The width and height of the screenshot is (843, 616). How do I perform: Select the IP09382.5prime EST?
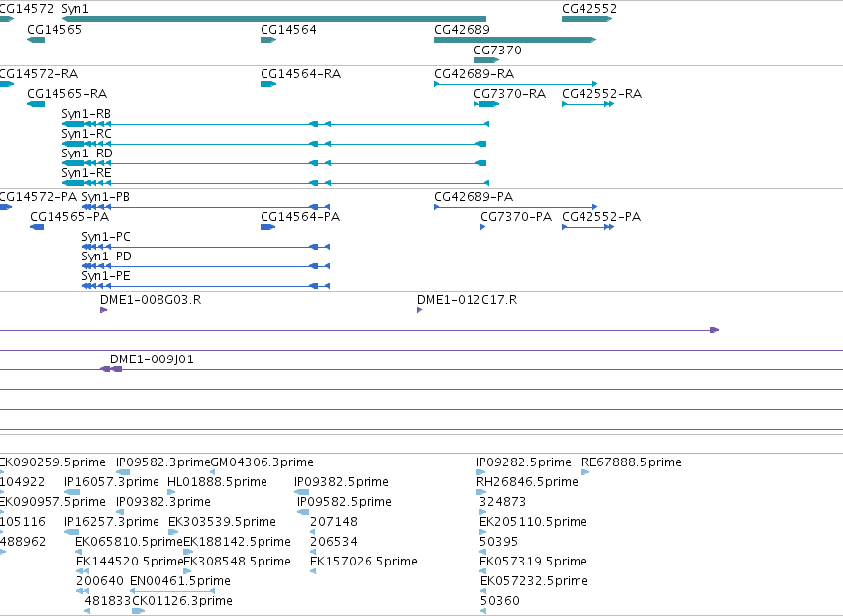pos(301,492)
